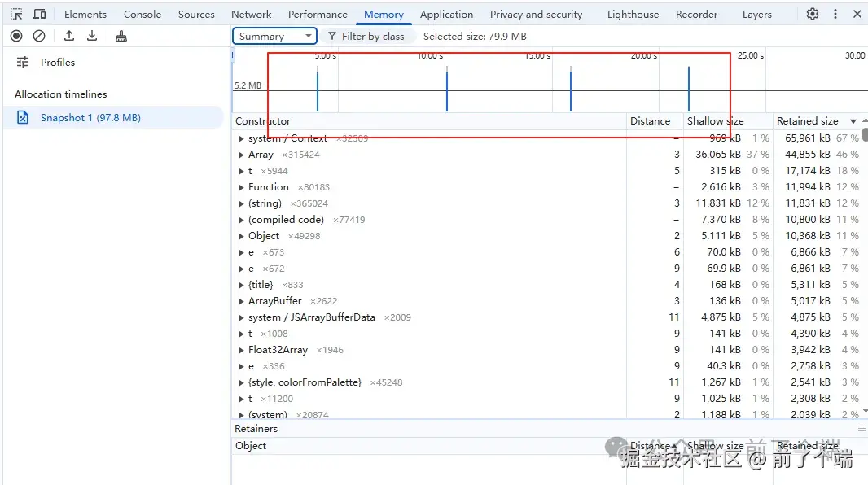Screen dimensions: 868x485
Task: Expand the ArrayBuffer ×2622 row
Action: pos(241,301)
